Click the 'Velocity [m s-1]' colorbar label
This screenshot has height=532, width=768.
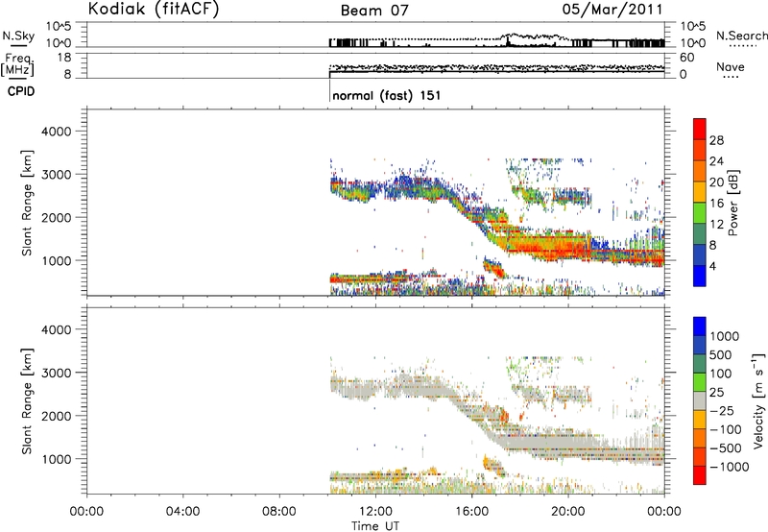click(x=758, y=400)
